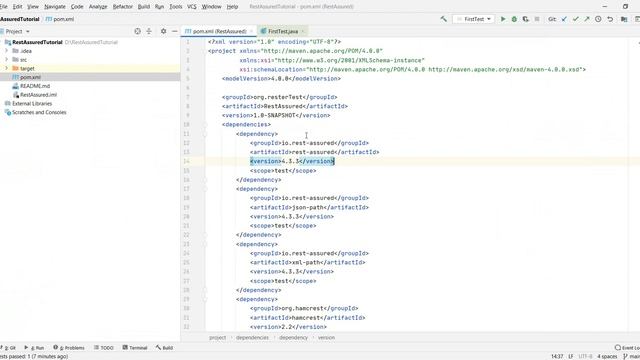Click the Build project hammer icon

coord(443,19)
